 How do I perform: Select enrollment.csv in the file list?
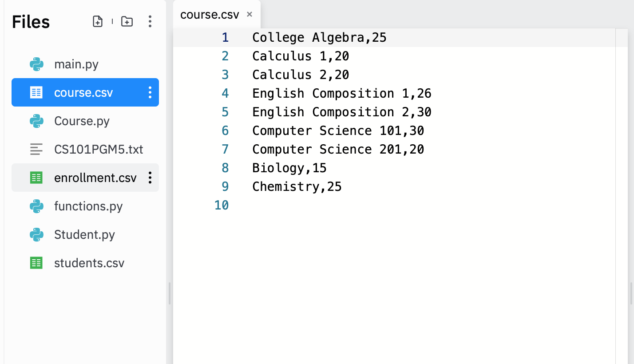click(x=95, y=178)
